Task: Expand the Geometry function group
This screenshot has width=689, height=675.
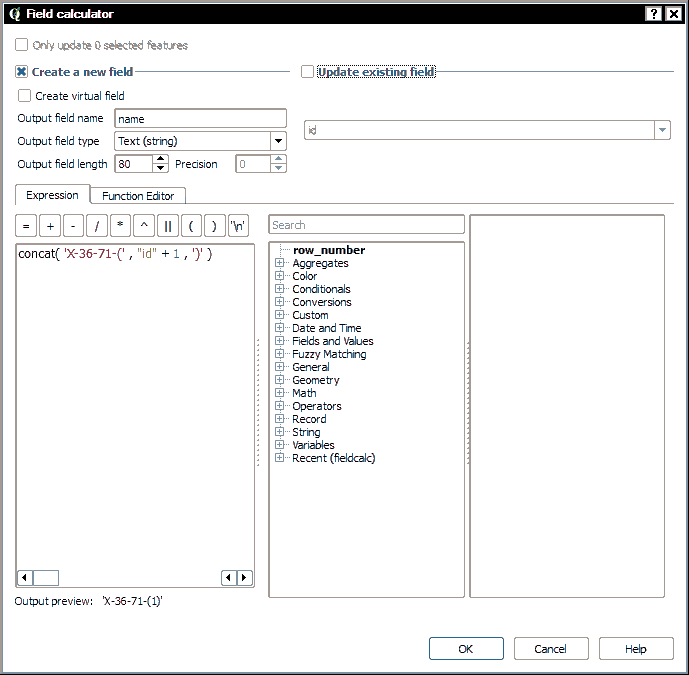Action: (x=280, y=380)
